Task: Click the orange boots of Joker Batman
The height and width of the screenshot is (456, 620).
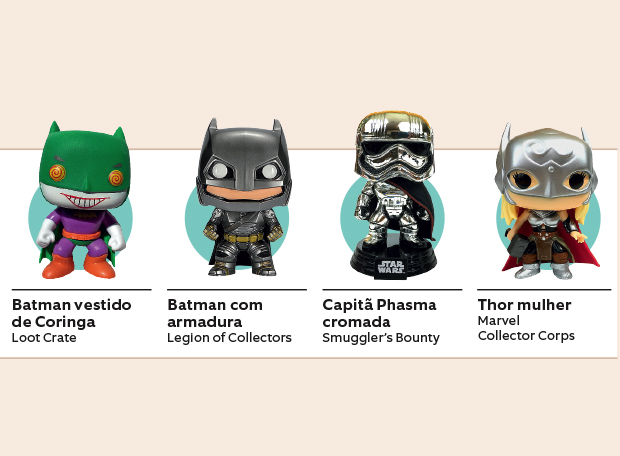Action: [79, 266]
